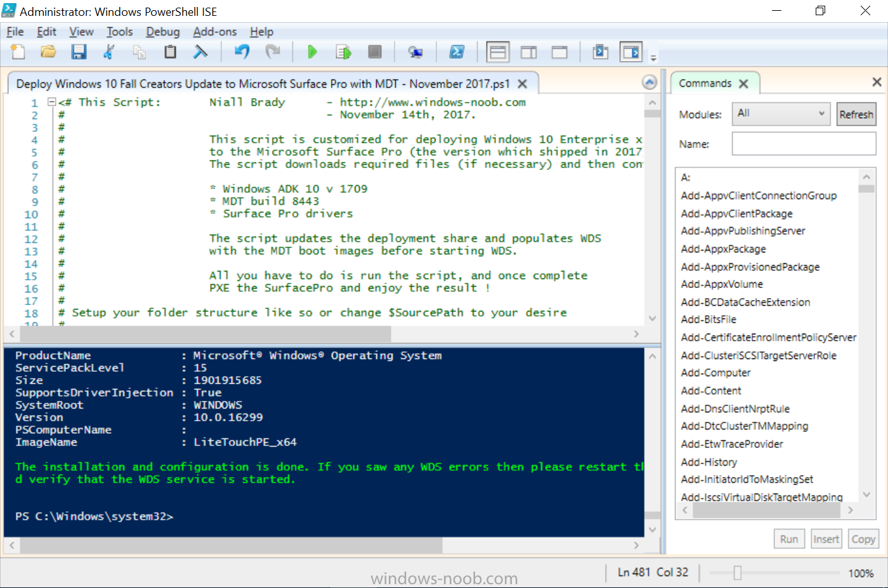888x588 pixels.
Task: Paste from clipboard using the toolbar icon
Action: click(x=170, y=52)
